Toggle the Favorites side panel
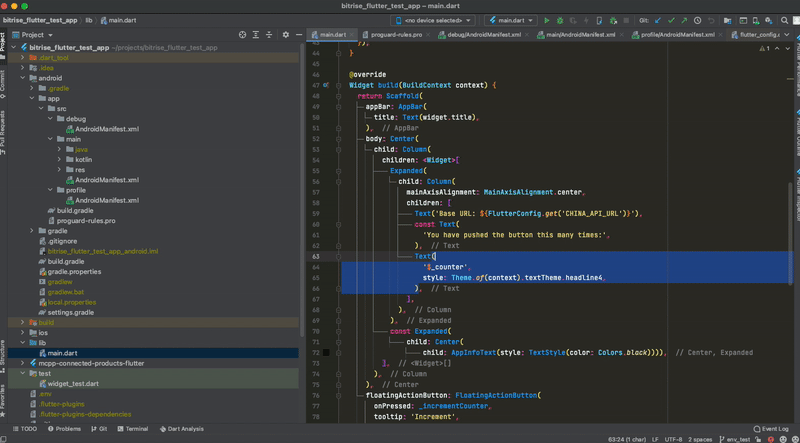 pyautogui.click(x=3, y=401)
